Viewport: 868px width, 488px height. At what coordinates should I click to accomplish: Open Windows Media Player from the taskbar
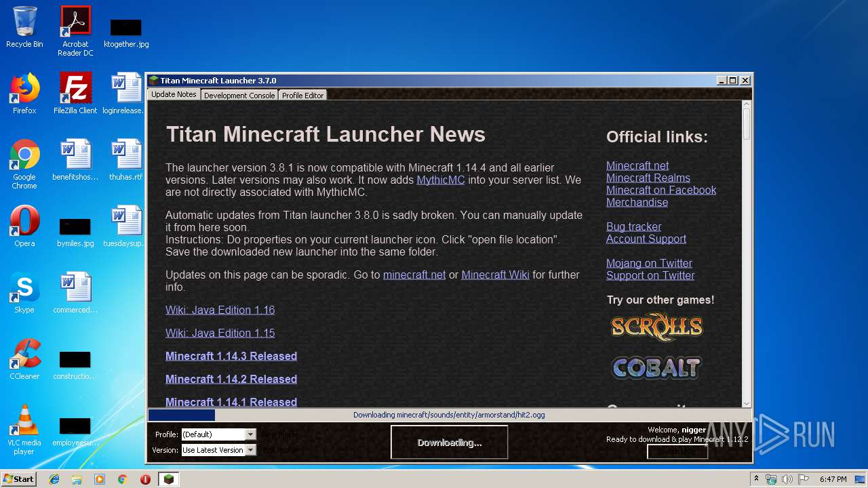point(100,479)
